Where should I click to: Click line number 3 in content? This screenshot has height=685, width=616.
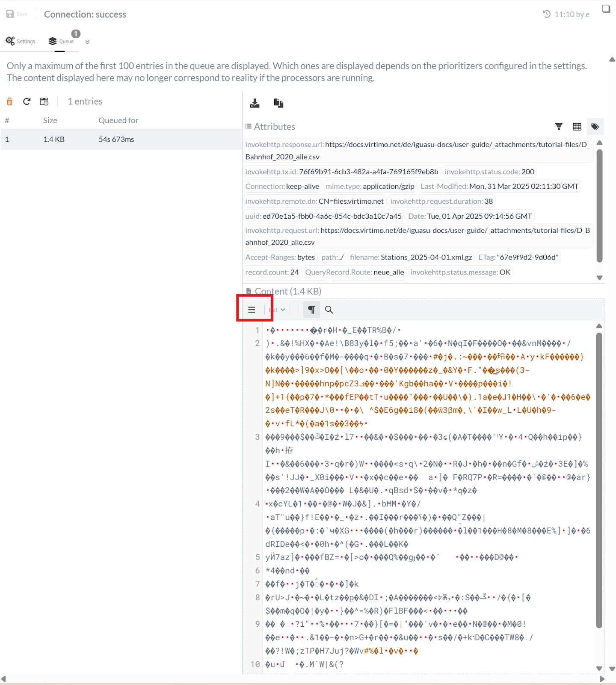pyautogui.click(x=258, y=437)
